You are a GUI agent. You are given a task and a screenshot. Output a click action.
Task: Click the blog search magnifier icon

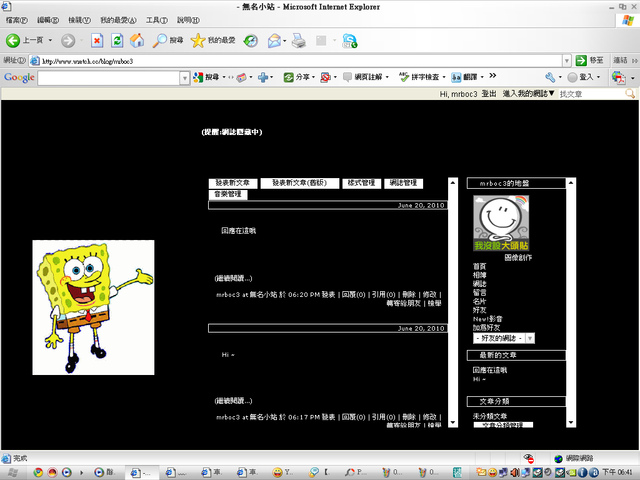(630, 94)
